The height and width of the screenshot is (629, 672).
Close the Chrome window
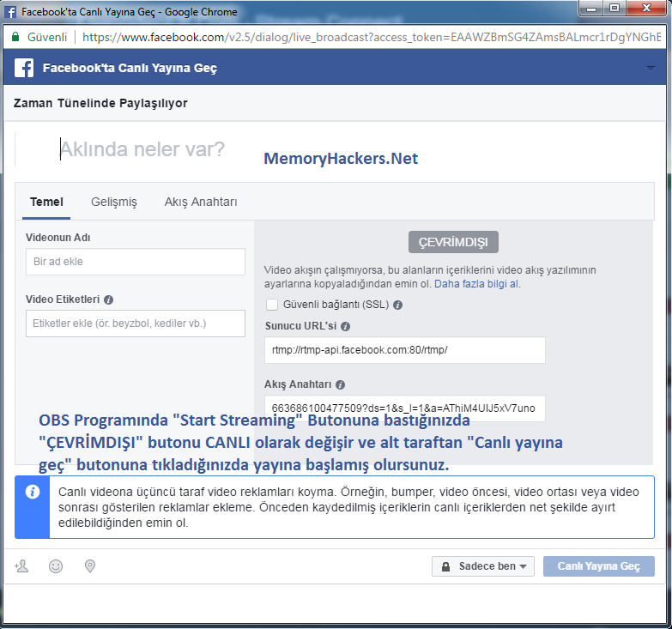(x=646, y=8)
